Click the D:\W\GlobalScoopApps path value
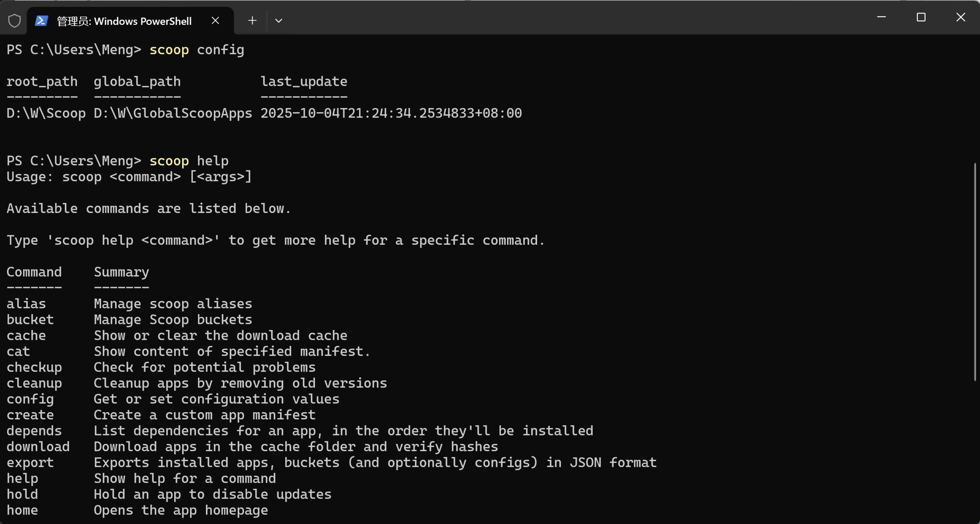The height and width of the screenshot is (524, 980). pyautogui.click(x=173, y=113)
